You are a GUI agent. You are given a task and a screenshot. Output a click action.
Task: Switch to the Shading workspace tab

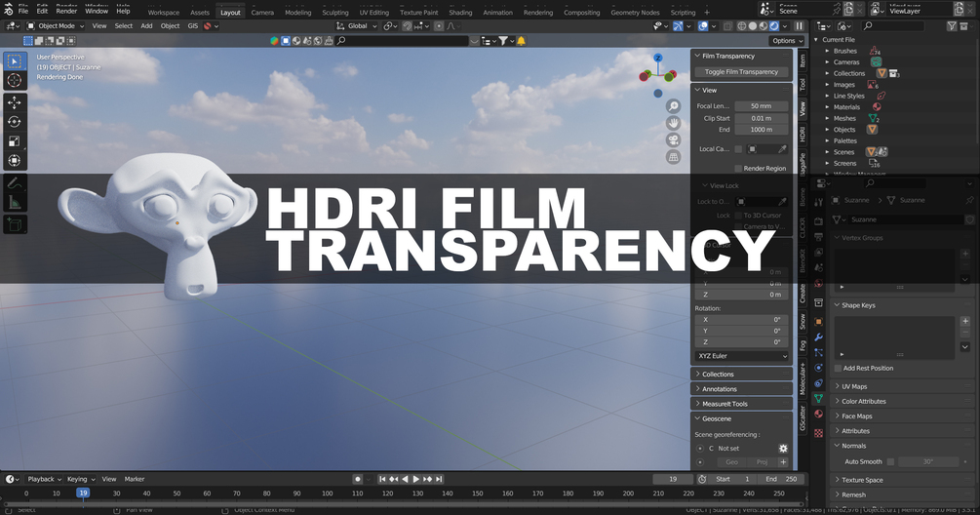click(x=460, y=13)
